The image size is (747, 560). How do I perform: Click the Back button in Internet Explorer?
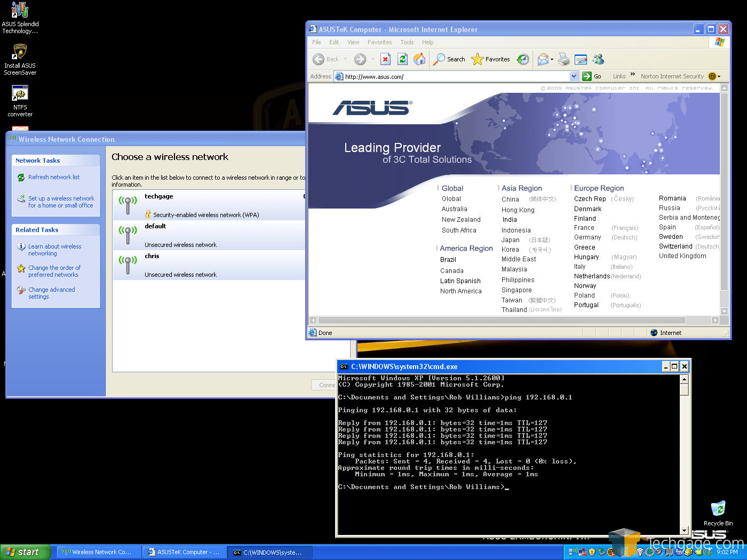pyautogui.click(x=326, y=59)
